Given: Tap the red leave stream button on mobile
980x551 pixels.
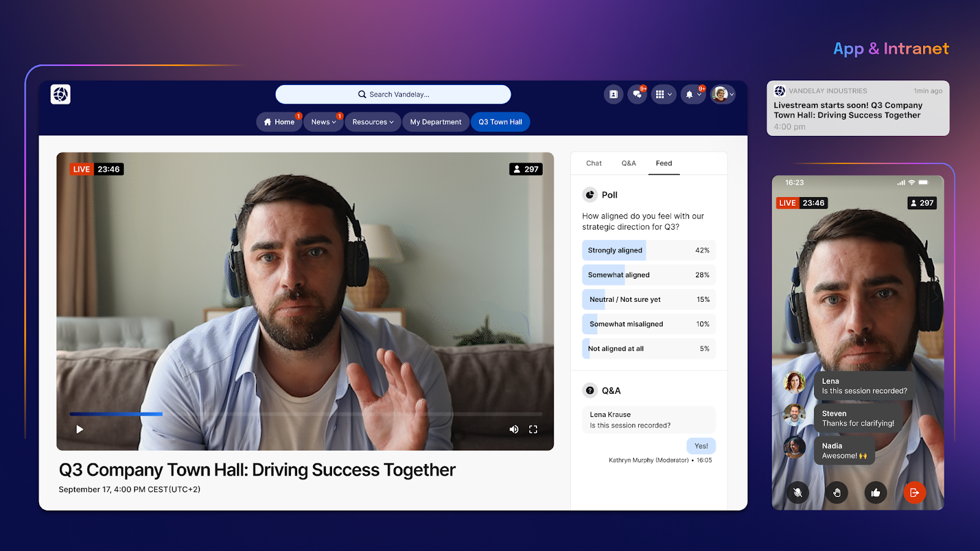Looking at the screenshot, I should click(914, 492).
